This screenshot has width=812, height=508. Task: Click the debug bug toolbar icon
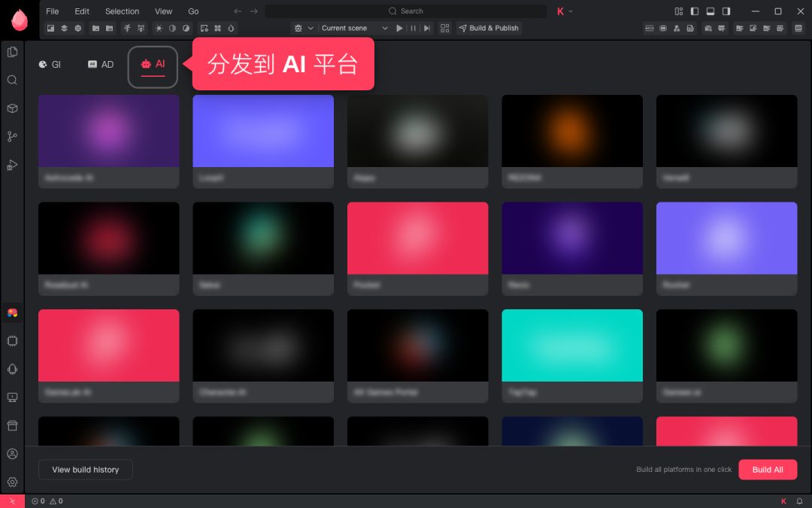coord(298,28)
